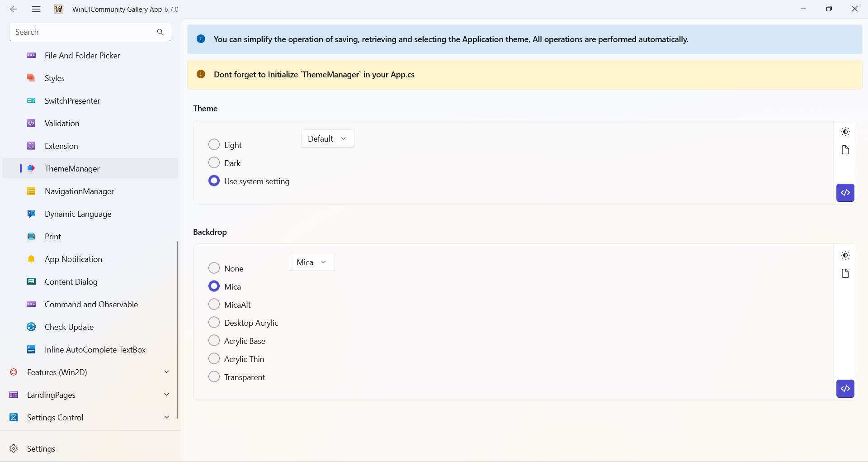Choose the Acrylic Thin backdrop option
The image size is (868, 462).
coord(214,359)
